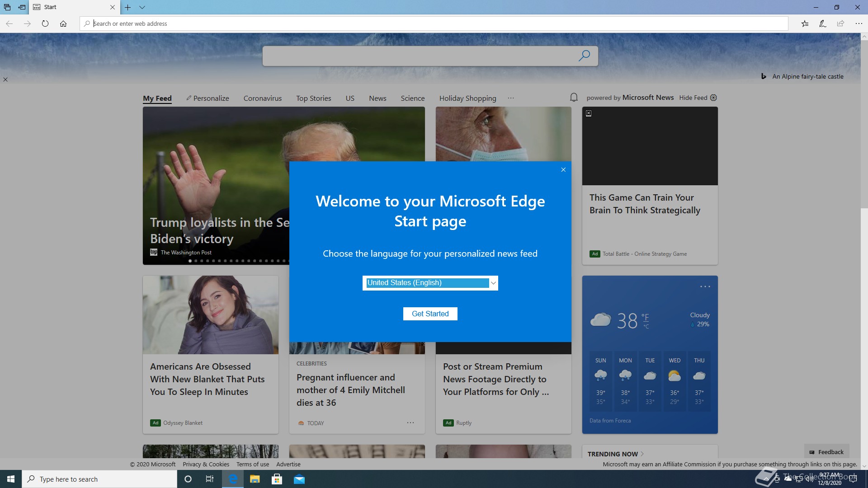Open the Total Battle game ad
Image resolution: width=868 pixels, height=488 pixels.
650,186
